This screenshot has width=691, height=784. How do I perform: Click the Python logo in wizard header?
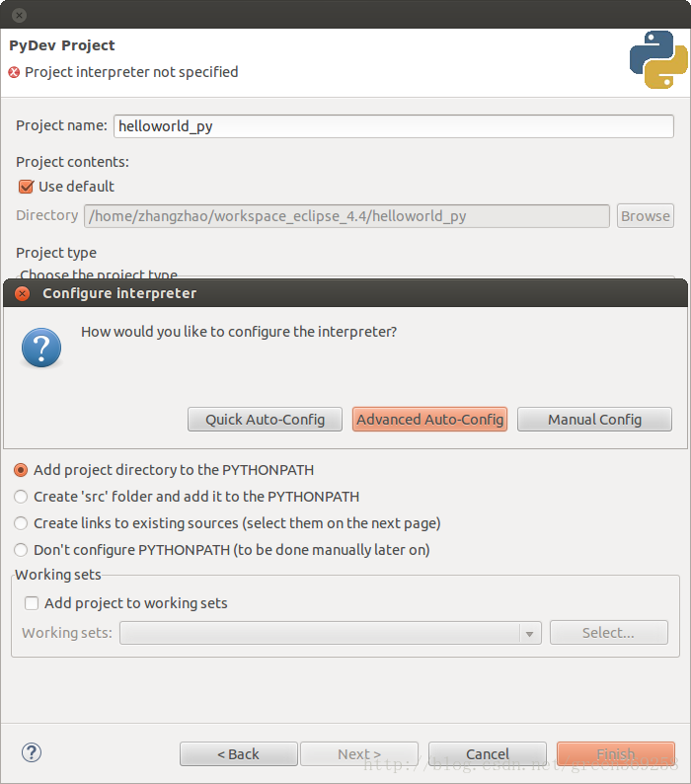click(658, 59)
